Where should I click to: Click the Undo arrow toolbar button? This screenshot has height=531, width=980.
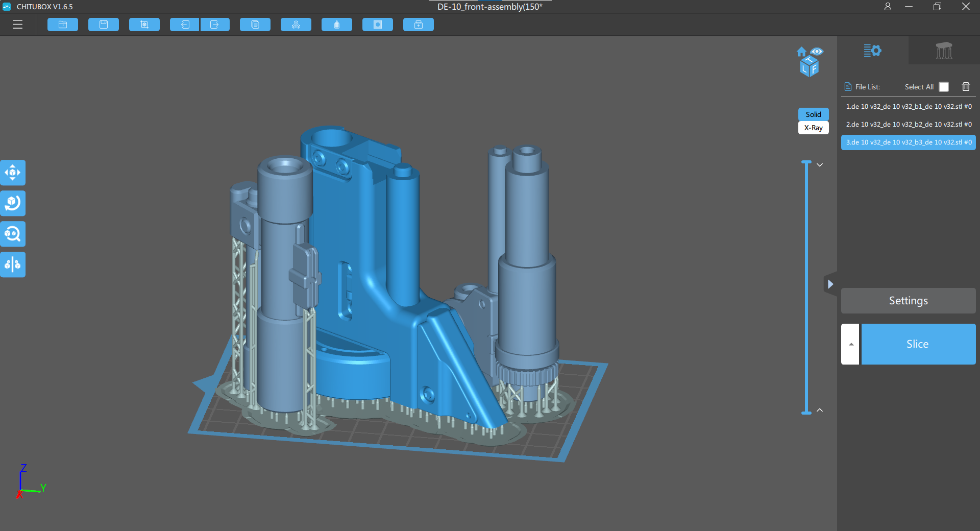coord(184,25)
